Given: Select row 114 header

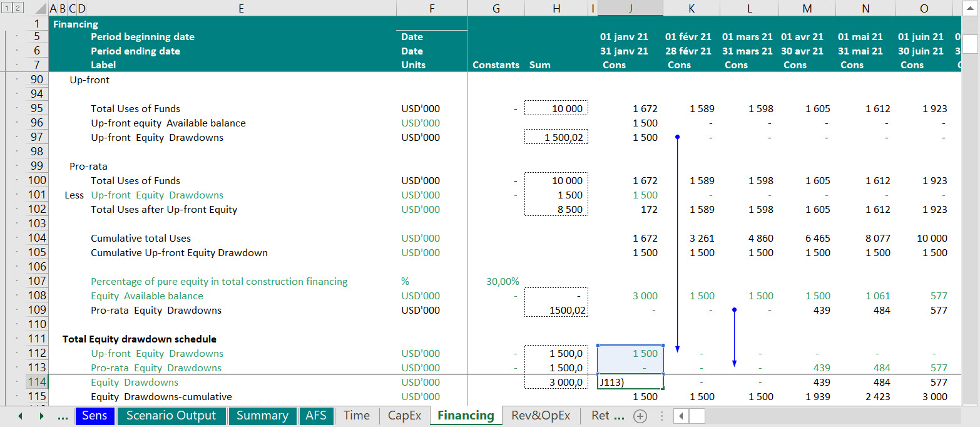Looking at the screenshot, I should click(x=37, y=383).
